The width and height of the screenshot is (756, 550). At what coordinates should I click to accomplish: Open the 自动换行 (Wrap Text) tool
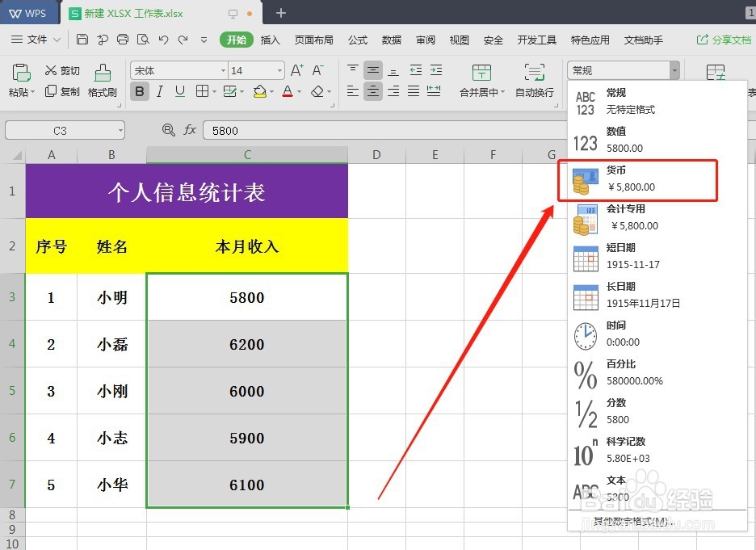tap(535, 82)
